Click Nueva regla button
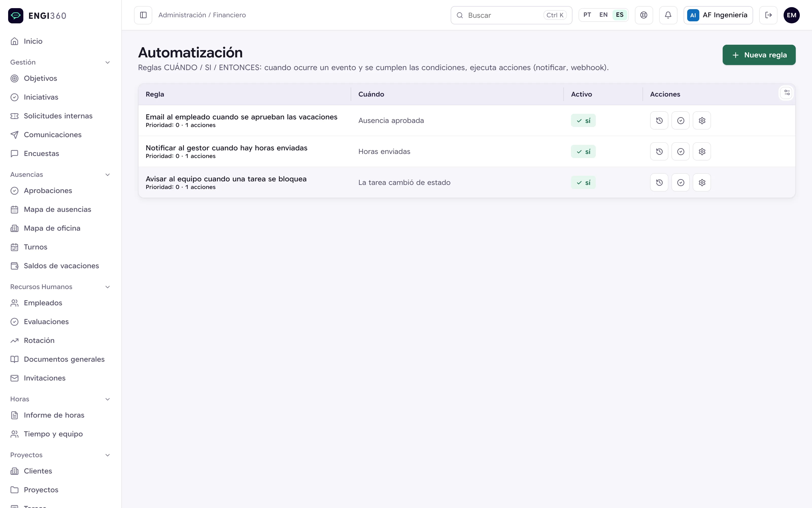Image resolution: width=812 pixels, height=508 pixels. 759,55
